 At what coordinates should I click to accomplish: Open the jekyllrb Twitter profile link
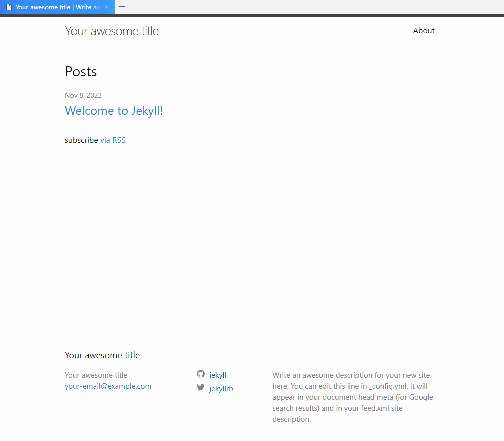tap(221, 388)
